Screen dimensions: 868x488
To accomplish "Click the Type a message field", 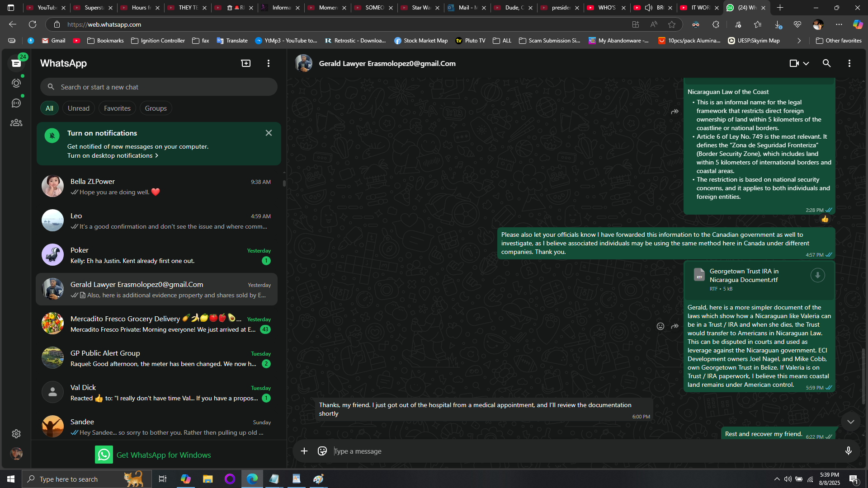I will click(542, 451).
